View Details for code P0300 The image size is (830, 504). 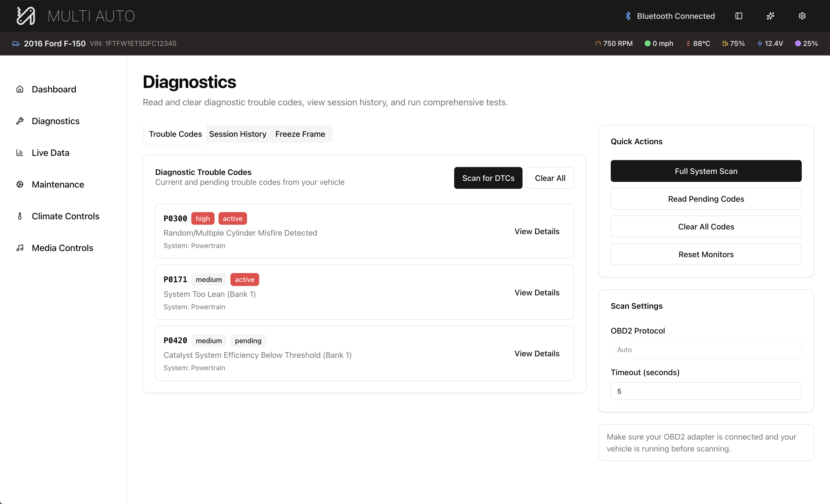[x=537, y=231]
